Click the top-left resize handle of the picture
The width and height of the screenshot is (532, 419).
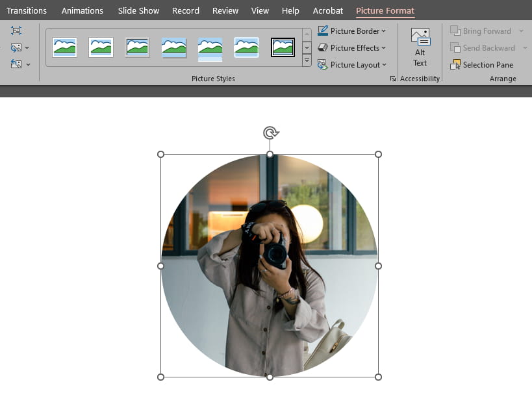coord(161,155)
